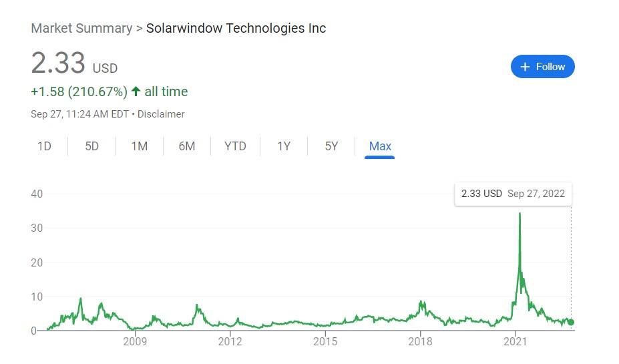Select the Max range tab
Image resolution: width=619 pixels, height=364 pixels.
tap(380, 147)
